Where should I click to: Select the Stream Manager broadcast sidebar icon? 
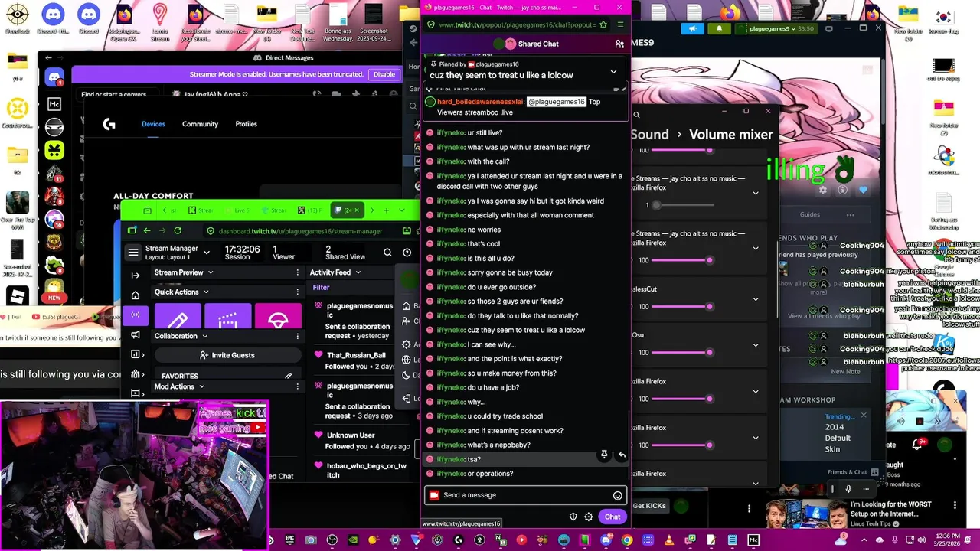coord(136,315)
